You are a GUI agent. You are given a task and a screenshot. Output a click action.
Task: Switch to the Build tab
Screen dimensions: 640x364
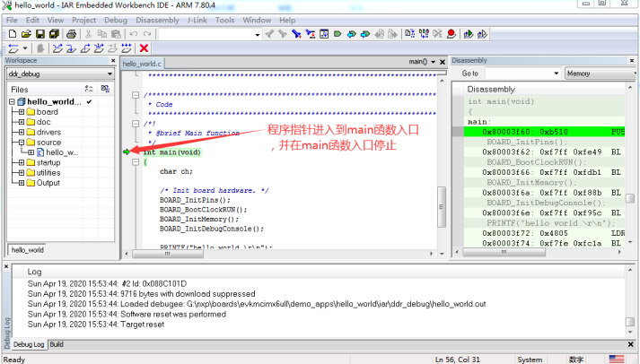coord(57,344)
